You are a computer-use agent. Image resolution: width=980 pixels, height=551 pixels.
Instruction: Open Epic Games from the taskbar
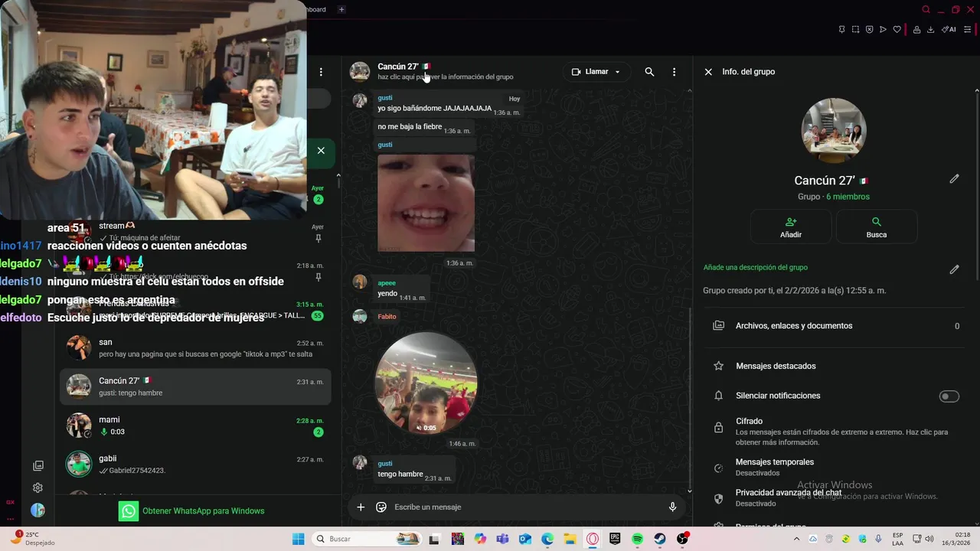point(615,539)
